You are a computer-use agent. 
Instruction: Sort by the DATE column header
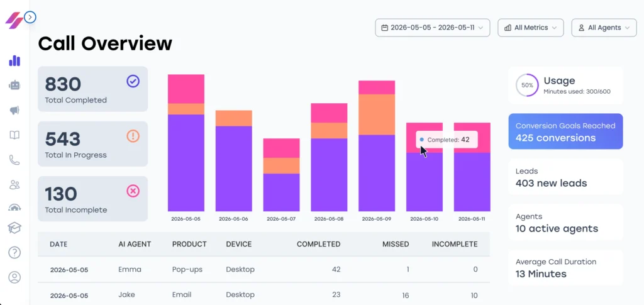tap(58, 244)
